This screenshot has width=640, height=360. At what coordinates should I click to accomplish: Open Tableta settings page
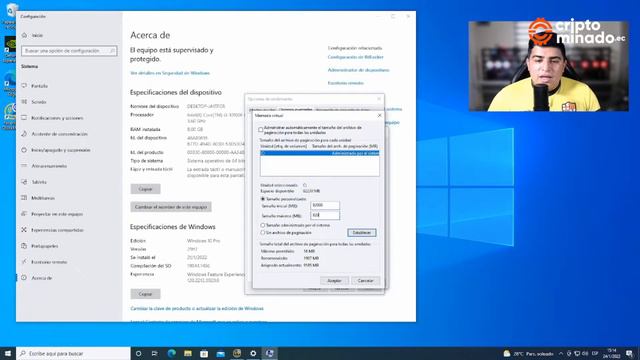coord(39,182)
